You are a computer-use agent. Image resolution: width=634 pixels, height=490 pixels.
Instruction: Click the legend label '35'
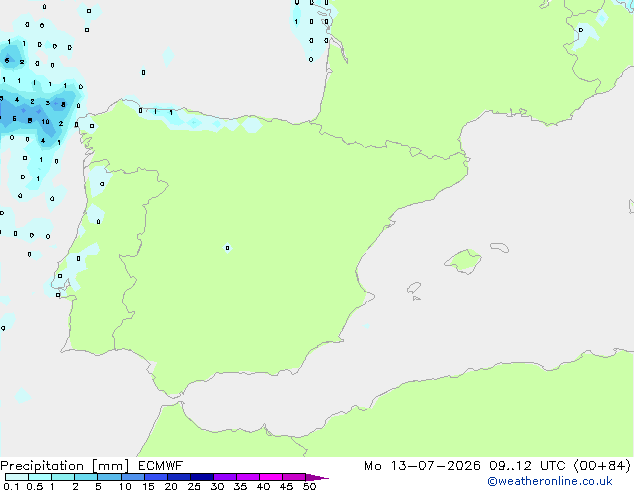240,486
